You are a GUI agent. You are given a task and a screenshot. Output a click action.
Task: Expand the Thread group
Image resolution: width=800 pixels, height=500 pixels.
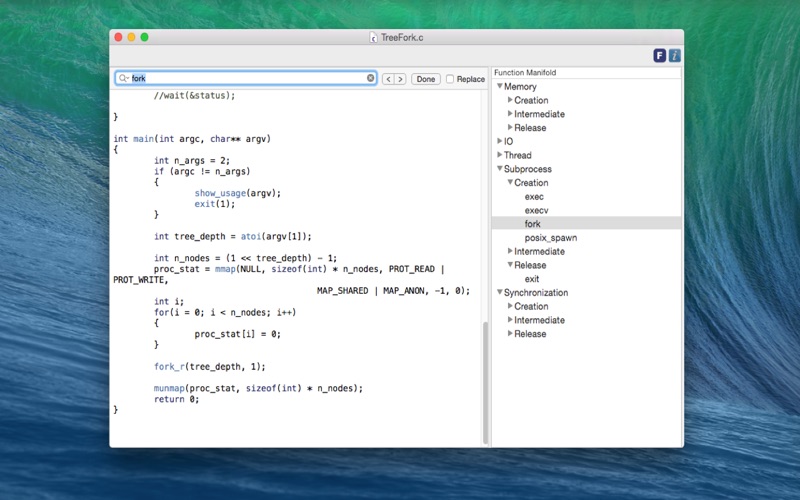click(x=499, y=155)
